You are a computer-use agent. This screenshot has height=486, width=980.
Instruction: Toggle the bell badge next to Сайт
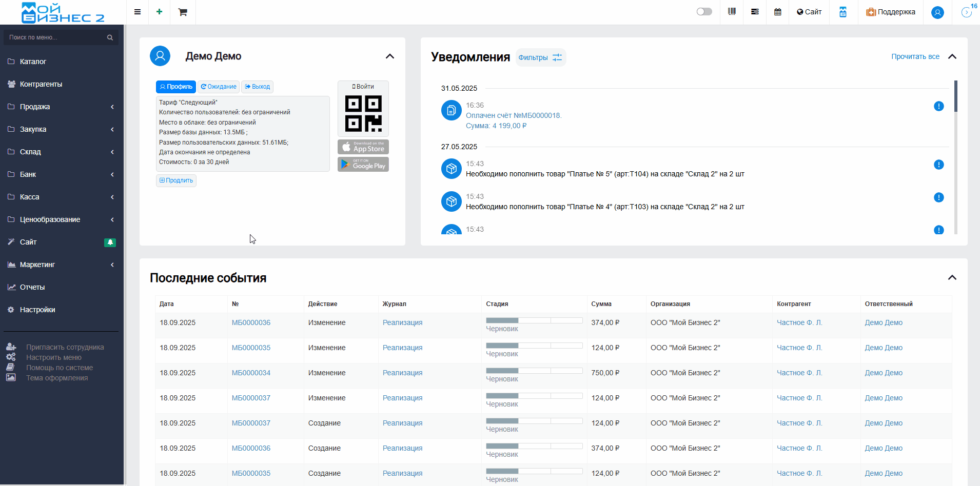110,242
